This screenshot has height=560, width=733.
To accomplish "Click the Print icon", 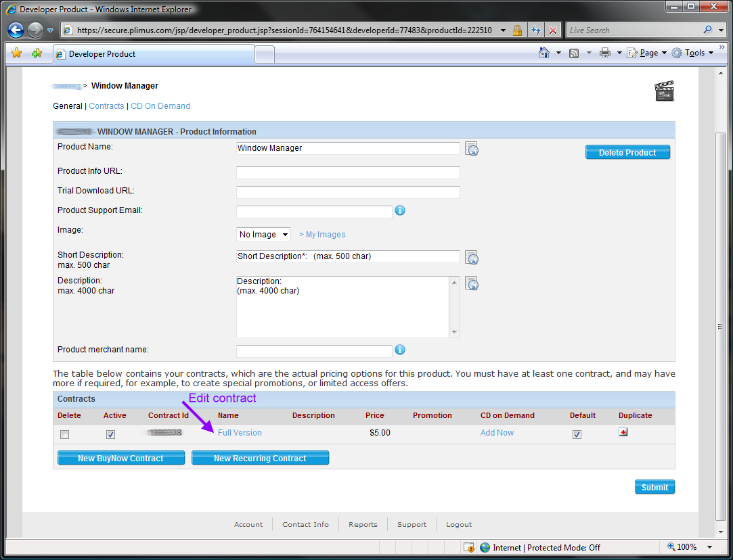I will click(x=605, y=53).
